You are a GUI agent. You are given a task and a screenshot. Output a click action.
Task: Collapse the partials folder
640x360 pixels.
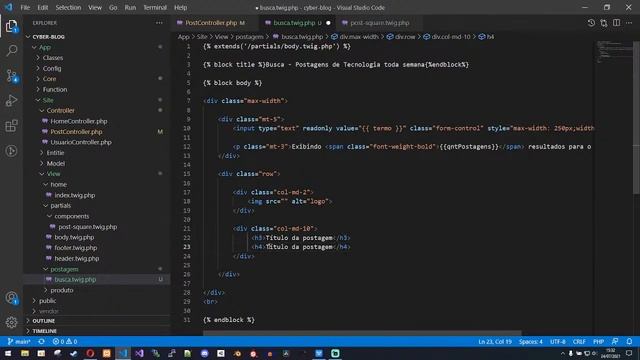60,206
